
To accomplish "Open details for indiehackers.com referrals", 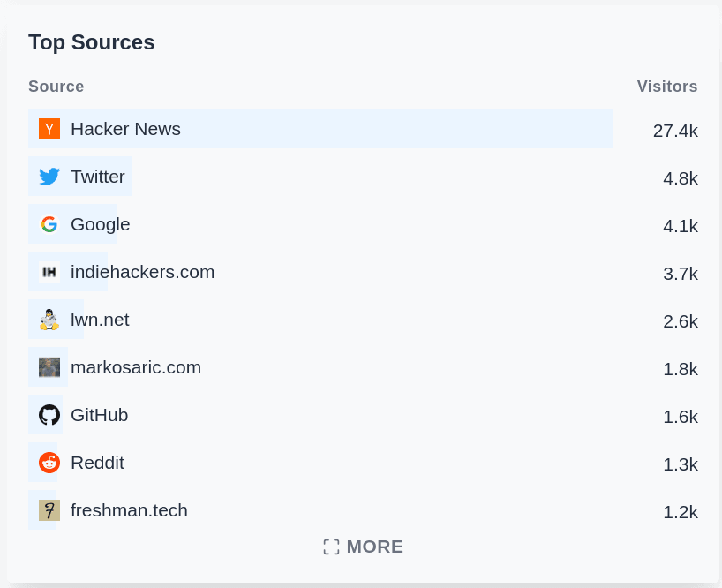I will pos(142,271).
